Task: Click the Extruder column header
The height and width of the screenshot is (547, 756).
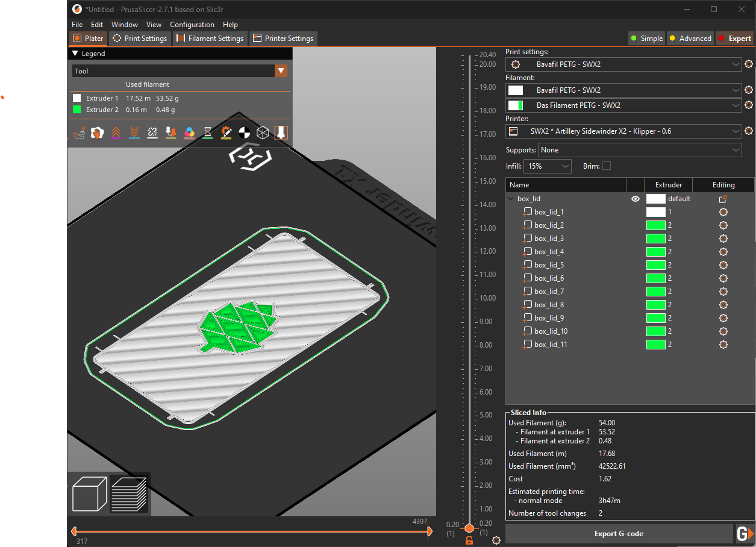Action: [668, 185]
